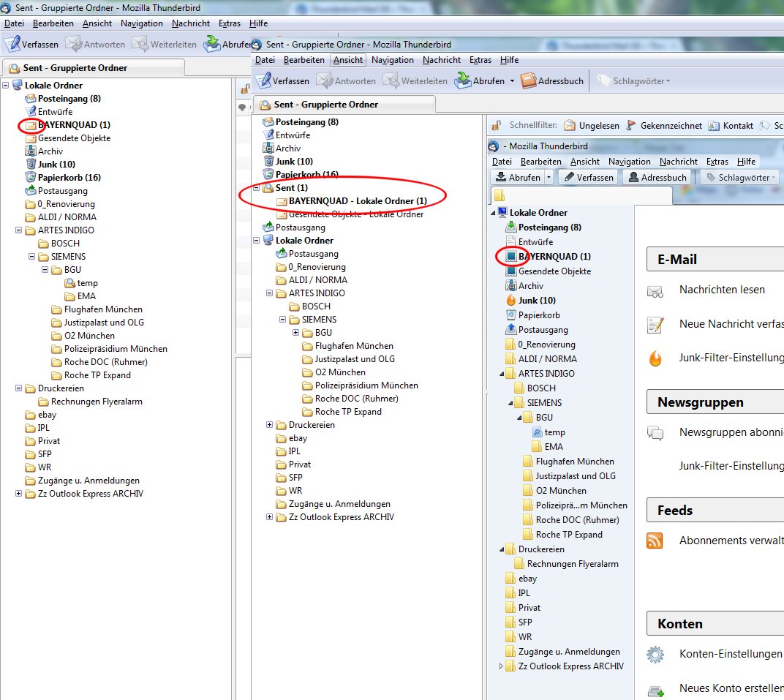Click Adressbuch button in right window
The height and width of the screenshot is (700, 784).
(657, 177)
